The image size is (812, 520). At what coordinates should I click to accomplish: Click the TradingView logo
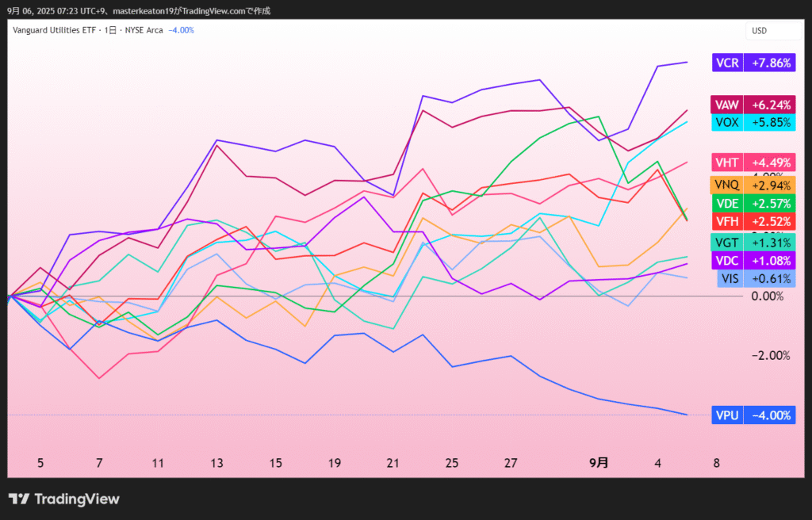tap(64, 499)
